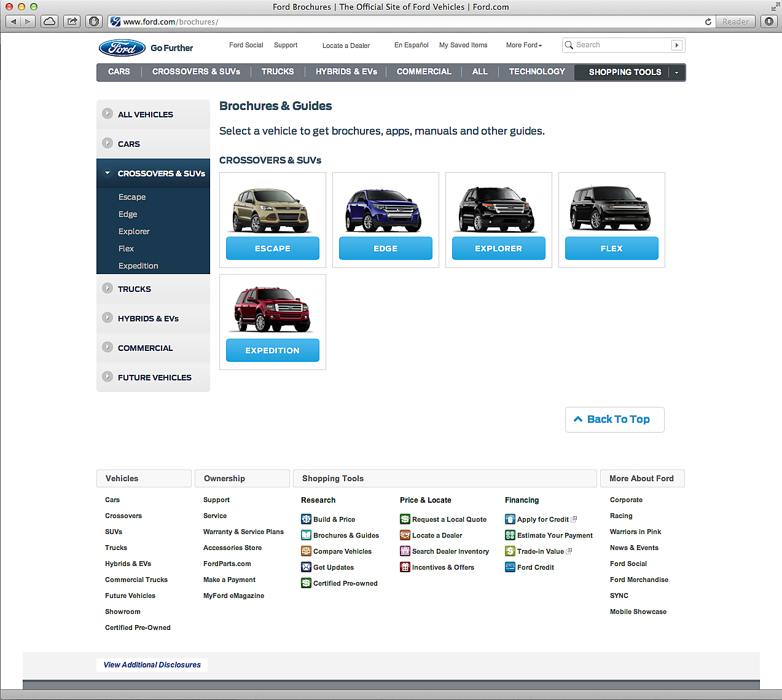This screenshot has width=782, height=700.
Task: Click Search Dealer Inventory icon
Action: [405, 551]
